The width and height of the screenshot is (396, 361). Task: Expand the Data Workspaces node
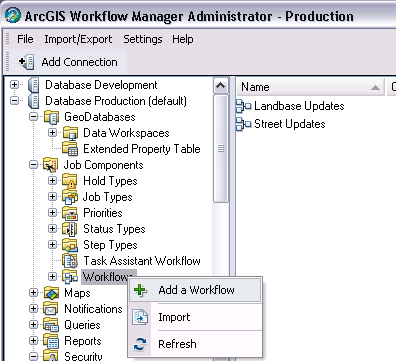coord(52,133)
